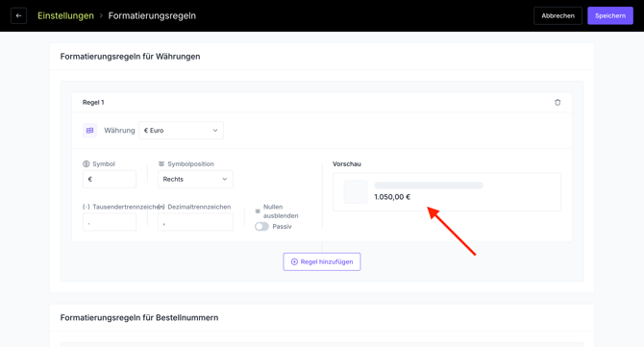The width and height of the screenshot is (644, 347).
Task: Click the Tausendertrennzeichen label icon
Action: pos(87,207)
